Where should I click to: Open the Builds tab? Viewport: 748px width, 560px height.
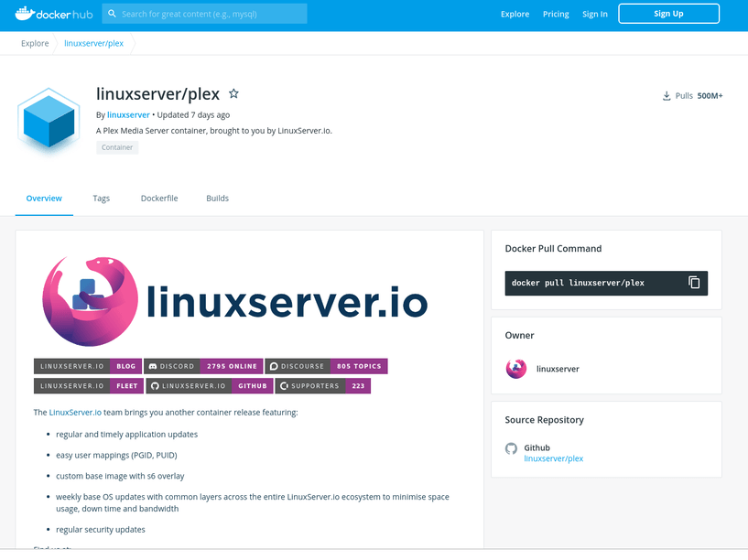tap(218, 199)
